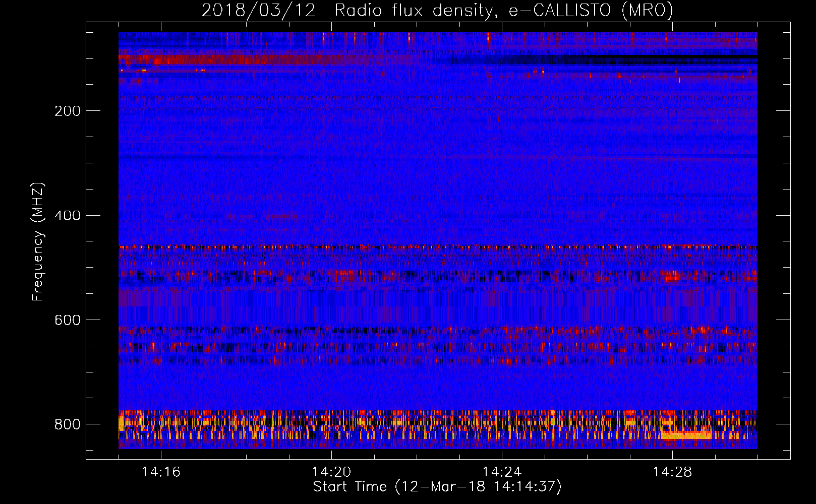Click the 'Frequency (MHZ)' y-axis label
816x504 pixels.
(x=37, y=241)
